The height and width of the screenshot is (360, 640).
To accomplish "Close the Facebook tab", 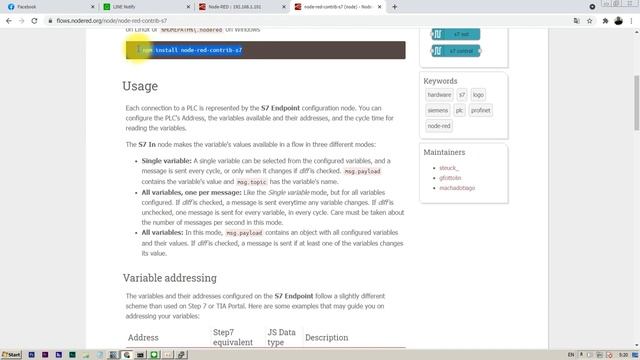I will (92, 7).
